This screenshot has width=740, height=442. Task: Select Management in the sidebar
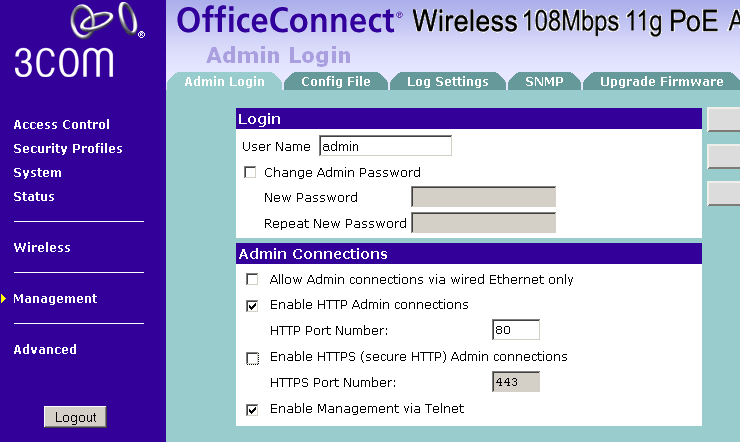[x=55, y=299]
